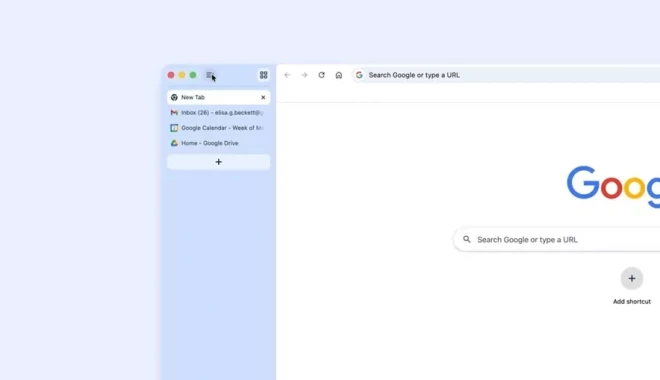
Task: Go back with the back arrow
Action: point(287,75)
